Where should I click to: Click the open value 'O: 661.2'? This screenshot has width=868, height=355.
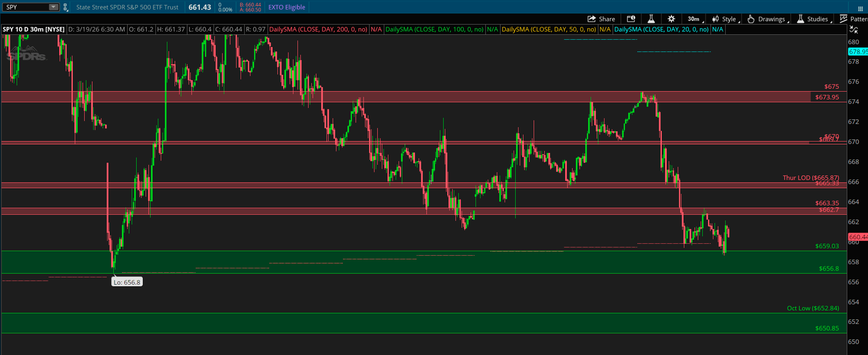pos(142,29)
